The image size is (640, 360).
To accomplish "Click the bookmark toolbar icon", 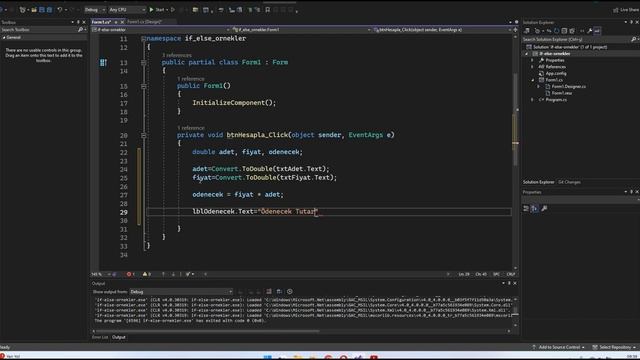I will (268, 10).
